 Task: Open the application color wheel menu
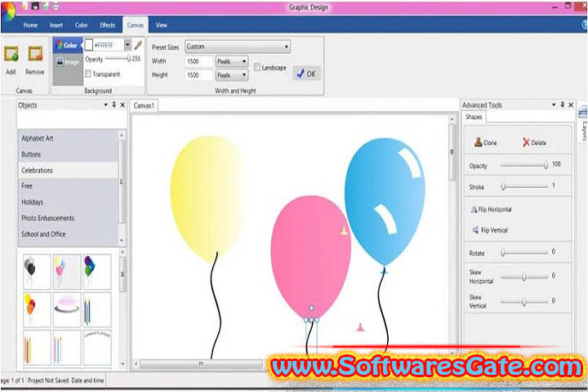[x=7, y=11]
